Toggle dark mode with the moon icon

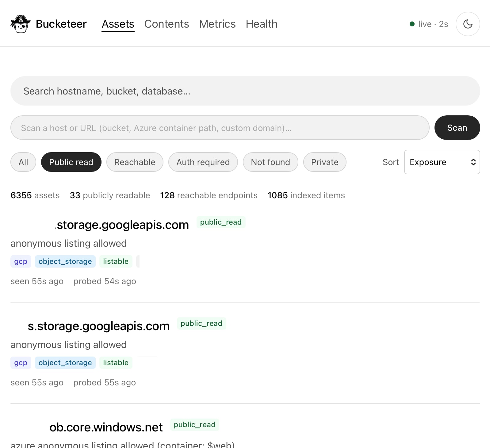[x=468, y=24]
